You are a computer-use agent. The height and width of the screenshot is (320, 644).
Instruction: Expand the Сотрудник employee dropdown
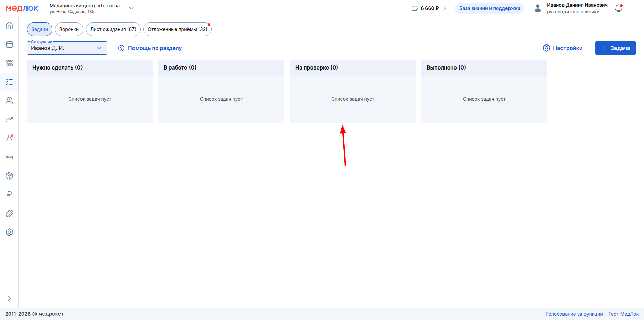pos(67,48)
